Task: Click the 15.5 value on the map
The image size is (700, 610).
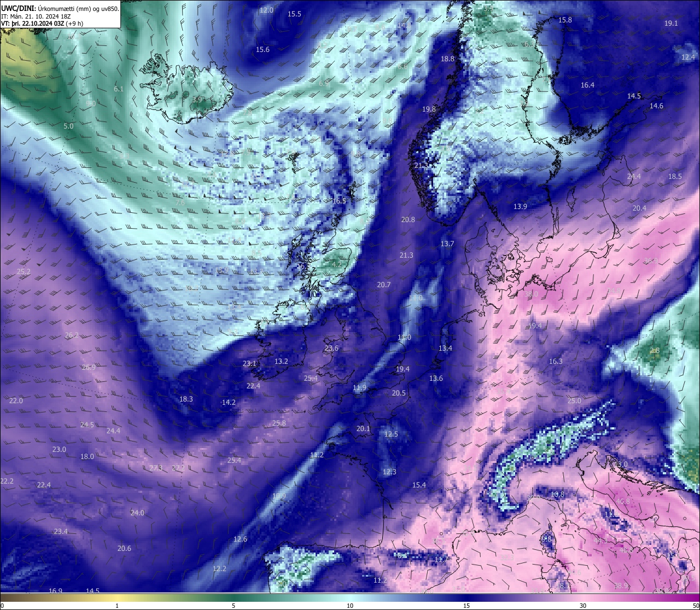Action: click(x=294, y=14)
